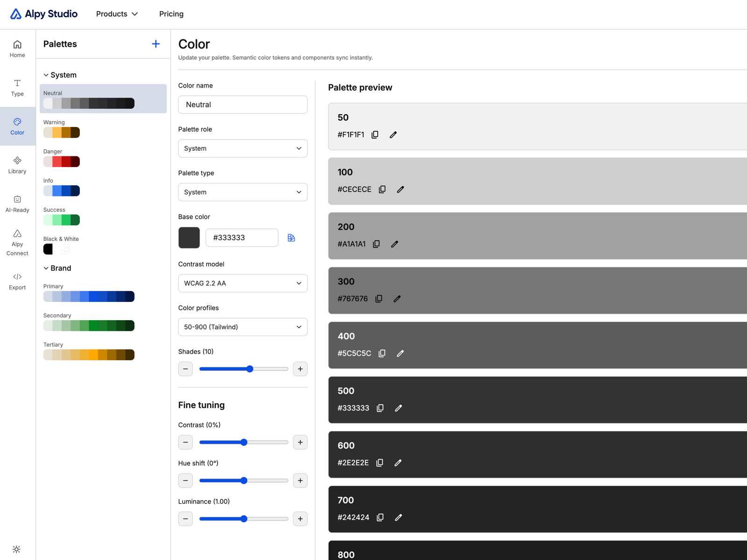Edit the 200 shade color
The width and height of the screenshot is (747, 560).
click(x=395, y=244)
